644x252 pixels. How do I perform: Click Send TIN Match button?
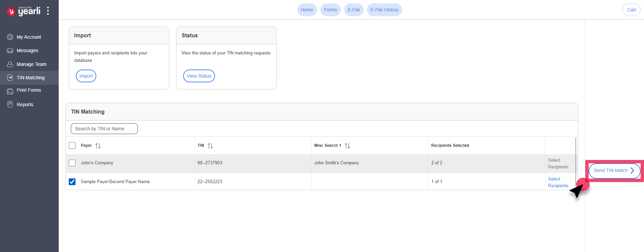(x=614, y=171)
